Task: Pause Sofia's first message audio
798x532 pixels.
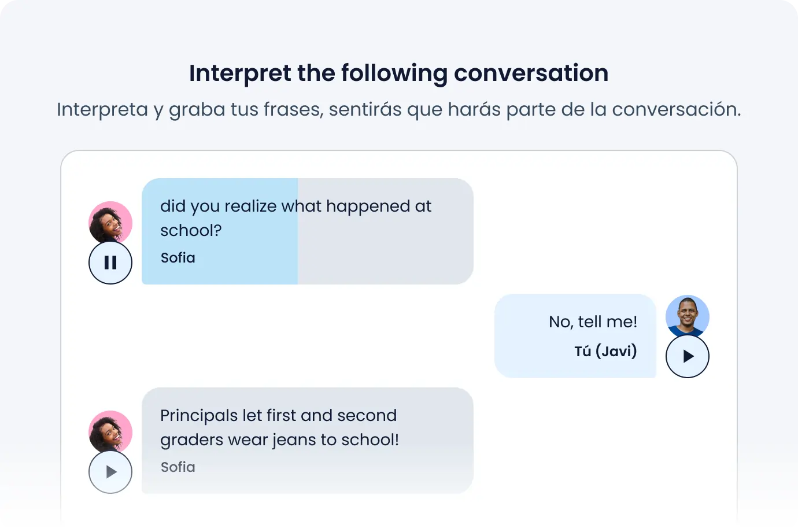Action: click(x=110, y=263)
